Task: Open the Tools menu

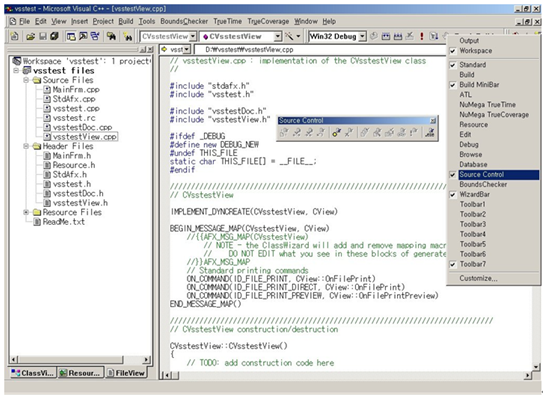Action: [147, 22]
